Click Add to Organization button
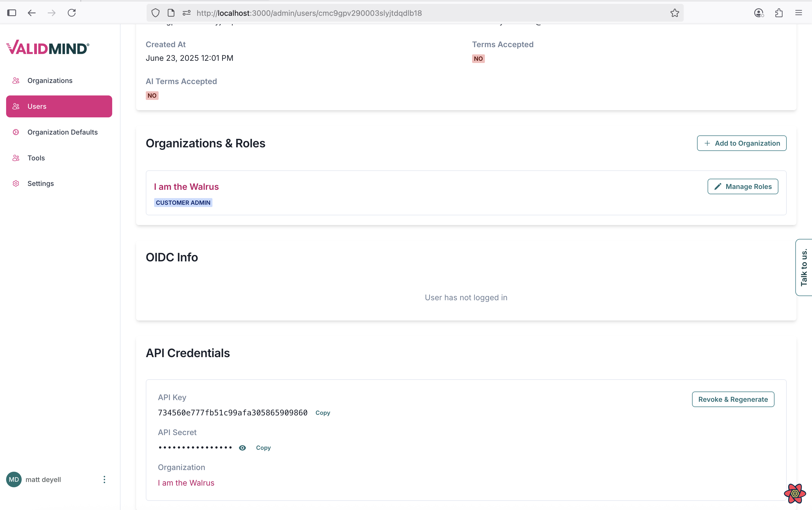Viewport: 812px width, 510px height. click(741, 143)
